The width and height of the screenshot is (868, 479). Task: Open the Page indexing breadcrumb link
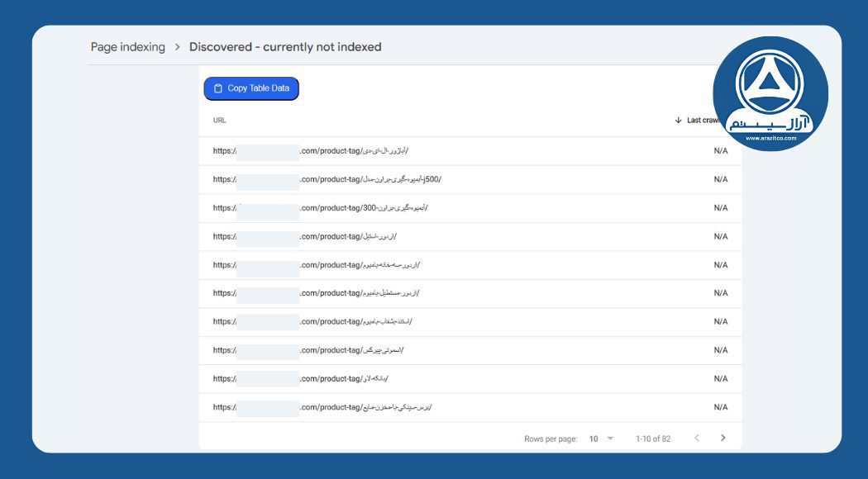tap(126, 46)
